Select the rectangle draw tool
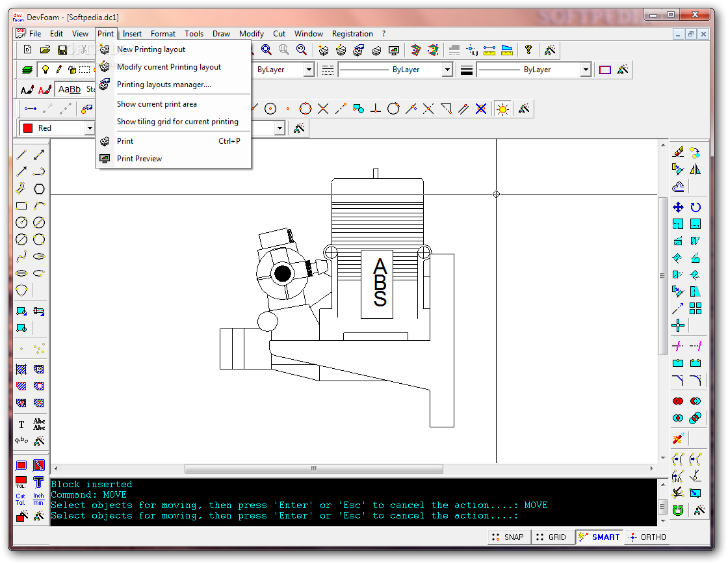This screenshot has height=564, width=728. click(21, 206)
